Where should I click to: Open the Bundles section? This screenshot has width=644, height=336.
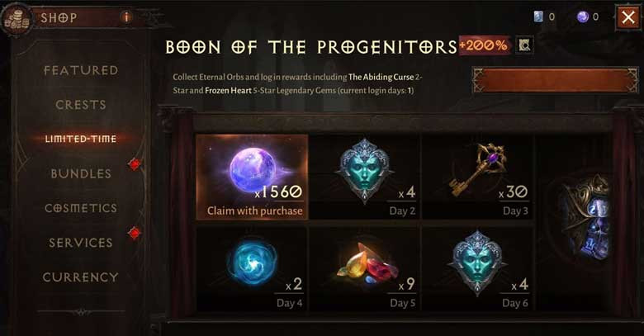point(81,173)
